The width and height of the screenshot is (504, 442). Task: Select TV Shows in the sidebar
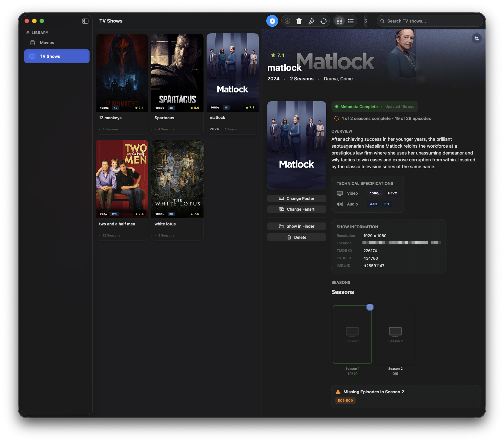57,56
